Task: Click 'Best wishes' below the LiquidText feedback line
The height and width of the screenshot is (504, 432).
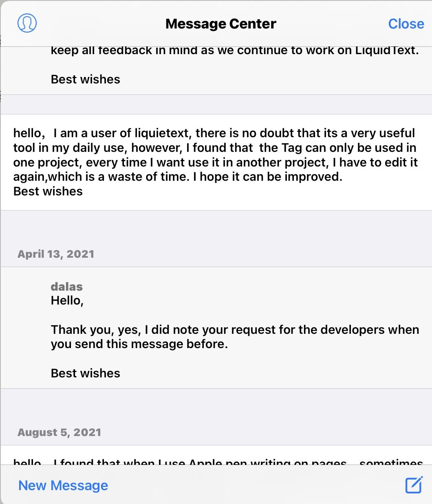Action: pos(85,79)
